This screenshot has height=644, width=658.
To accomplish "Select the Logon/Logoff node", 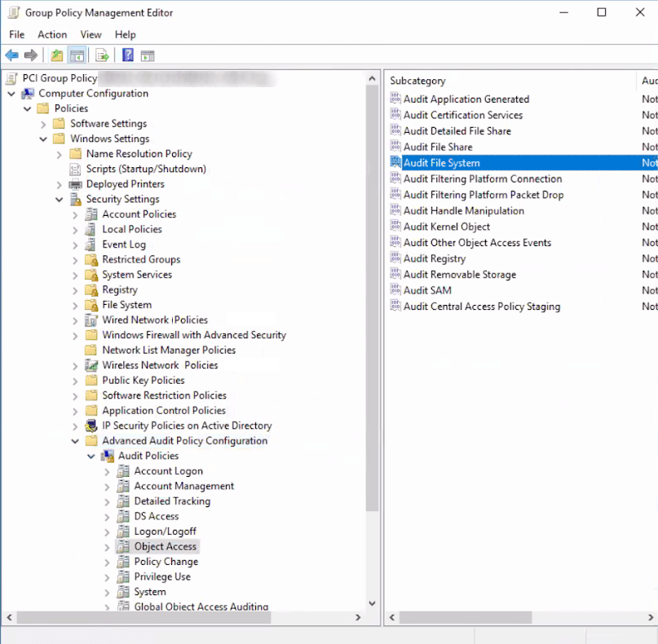I will pyautogui.click(x=165, y=532).
